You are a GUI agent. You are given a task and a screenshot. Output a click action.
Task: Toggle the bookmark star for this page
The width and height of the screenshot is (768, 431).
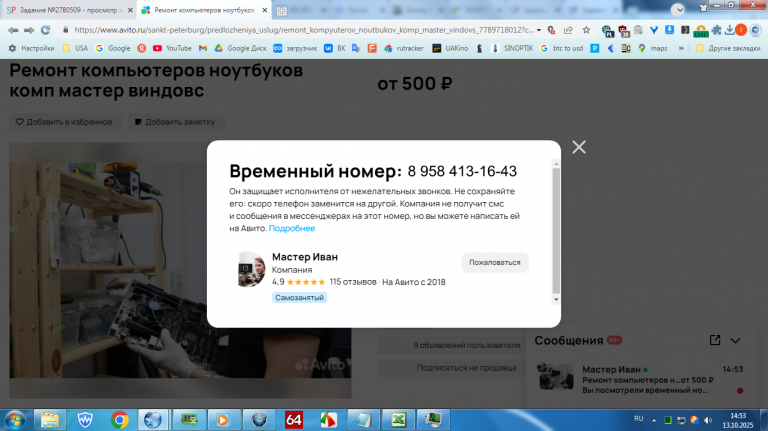[586, 30]
